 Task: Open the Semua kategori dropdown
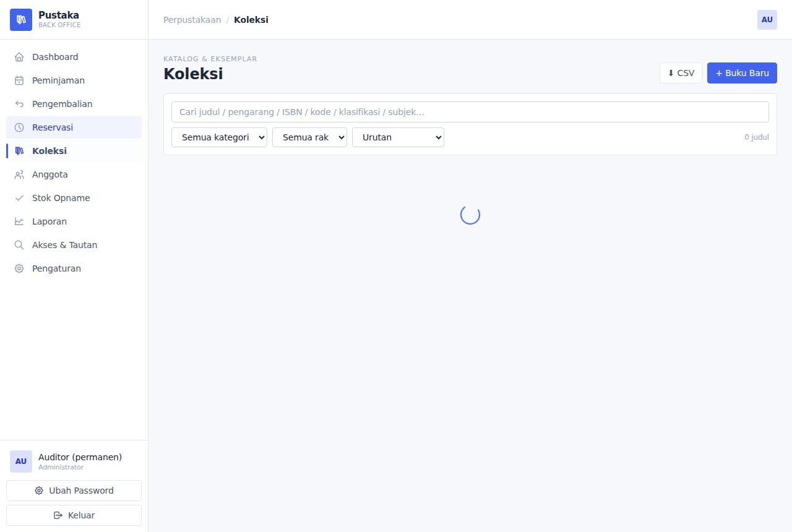(x=219, y=137)
